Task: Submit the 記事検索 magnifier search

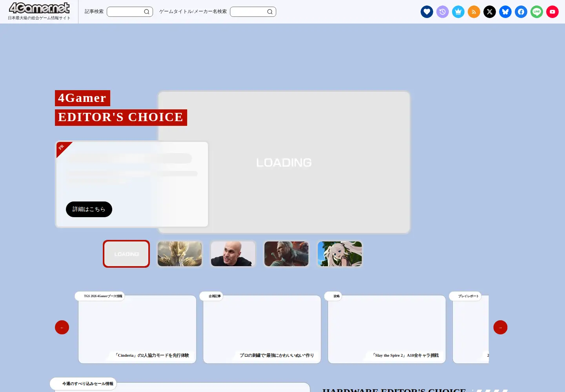Action: coord(147,12)
